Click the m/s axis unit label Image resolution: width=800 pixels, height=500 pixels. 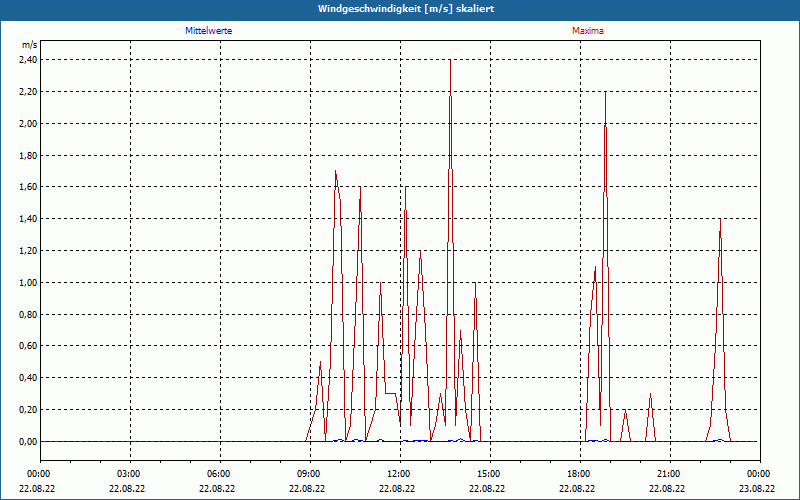30,45
